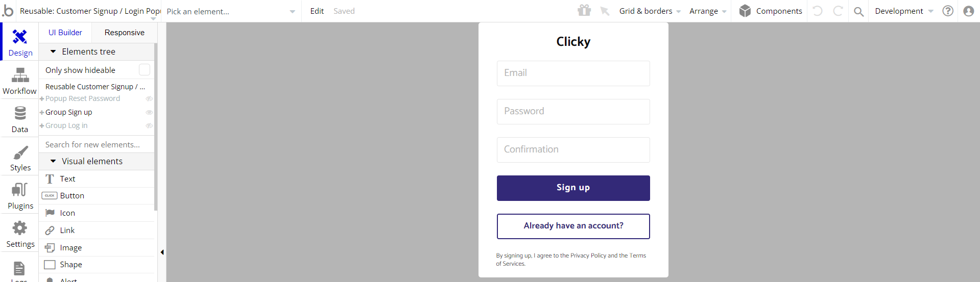The width and height of the screenshot is (980, 282).
Task: Open the Pick an element dropdown
Action: [231, 11]
